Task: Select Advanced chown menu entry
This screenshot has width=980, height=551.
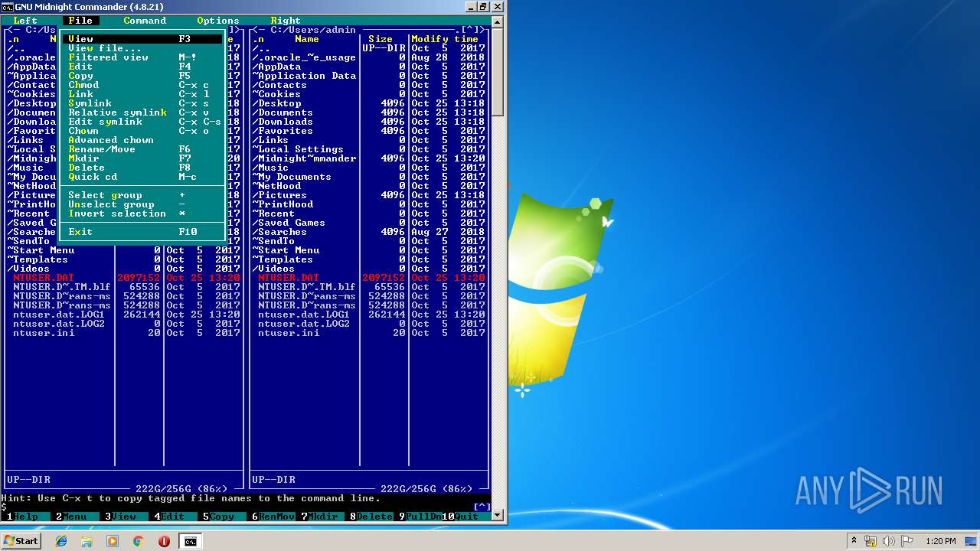Action: point(142,140)
